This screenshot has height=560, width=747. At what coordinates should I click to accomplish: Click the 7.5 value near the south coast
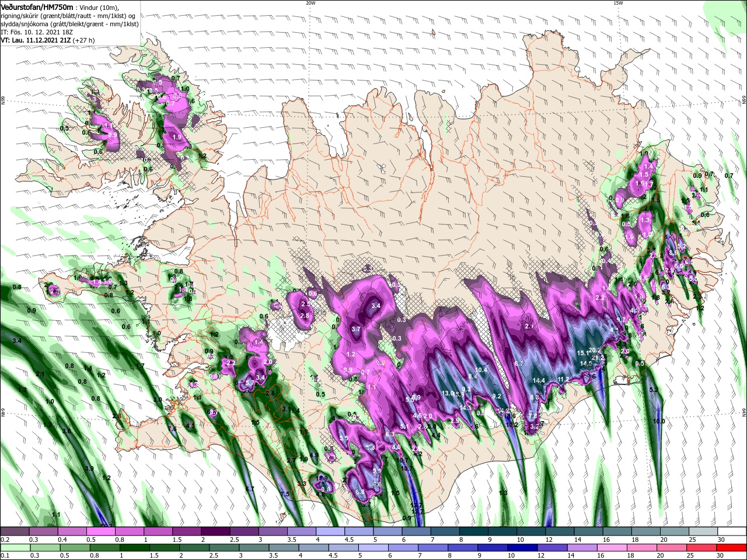click(x=285, y=494)
